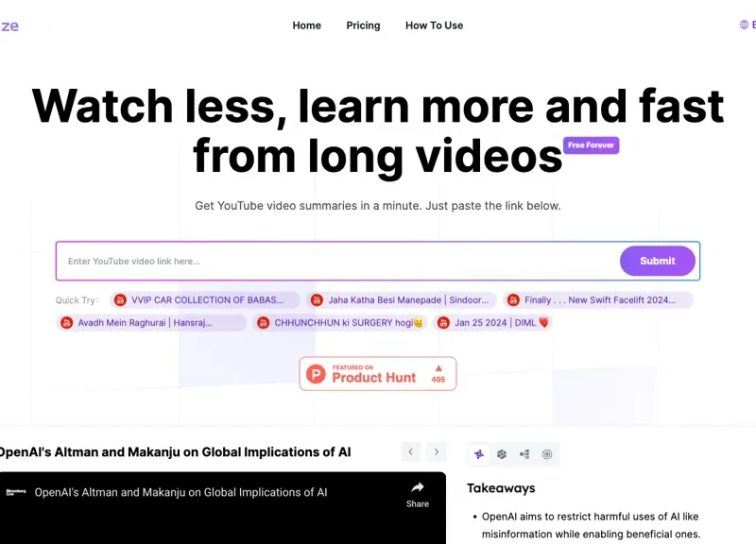Viewport: 756px width, 544px height.
Task: Select the purple AI sparkle summary view icon
Action: [479, 454]
